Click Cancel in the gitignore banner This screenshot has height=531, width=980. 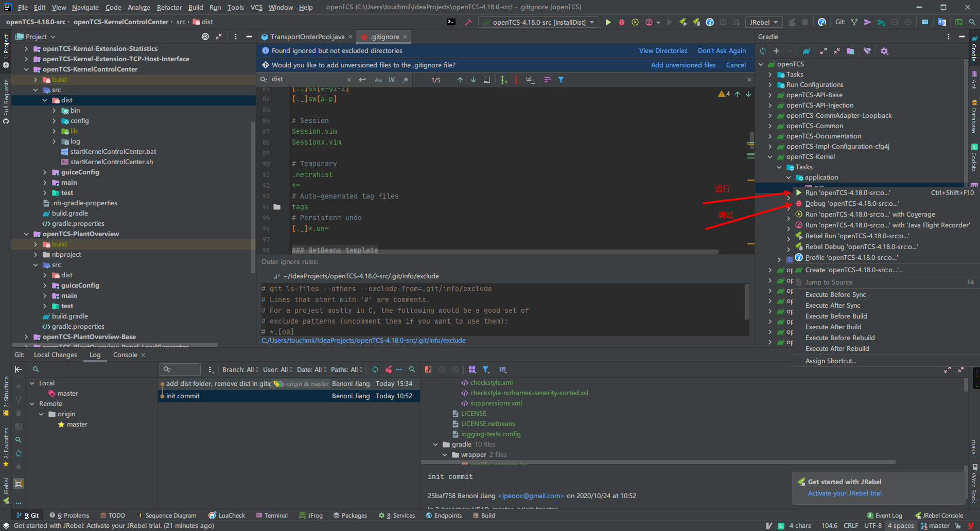click(x=736, y=65)
